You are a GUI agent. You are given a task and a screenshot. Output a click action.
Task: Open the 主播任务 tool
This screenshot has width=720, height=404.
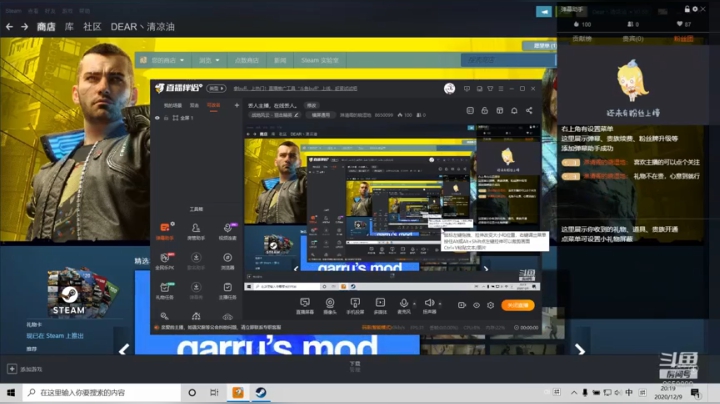coord(228,291)
